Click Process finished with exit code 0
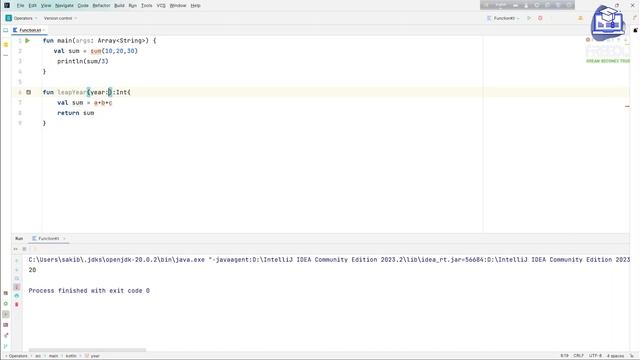Viewport: 640px width, 360px height. click(89, 291)
